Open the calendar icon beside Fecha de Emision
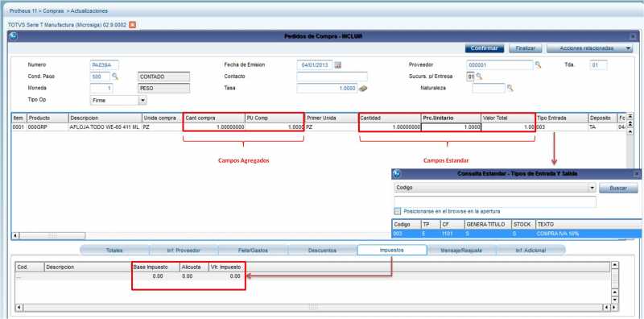 pos(338,65)
